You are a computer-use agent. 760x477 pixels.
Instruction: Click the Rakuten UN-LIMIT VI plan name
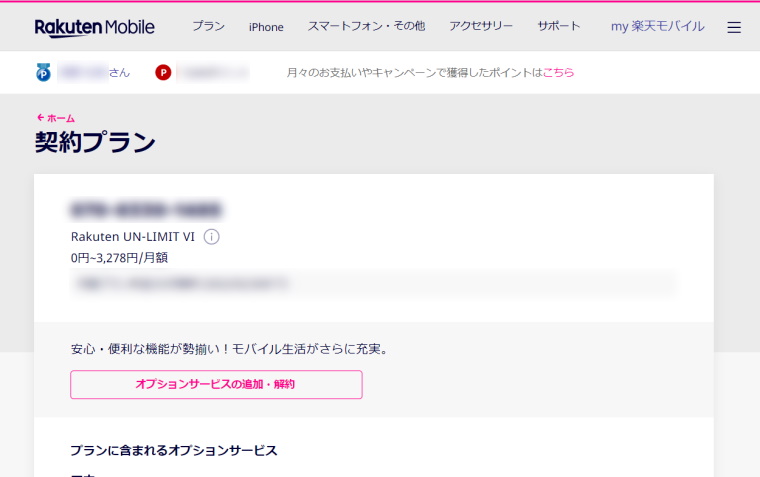[132, 237]
